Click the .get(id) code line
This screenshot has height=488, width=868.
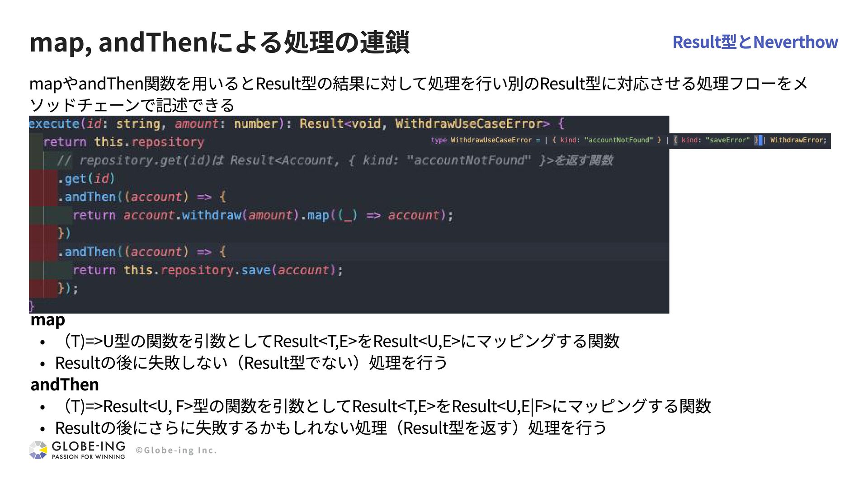(86, 179)
